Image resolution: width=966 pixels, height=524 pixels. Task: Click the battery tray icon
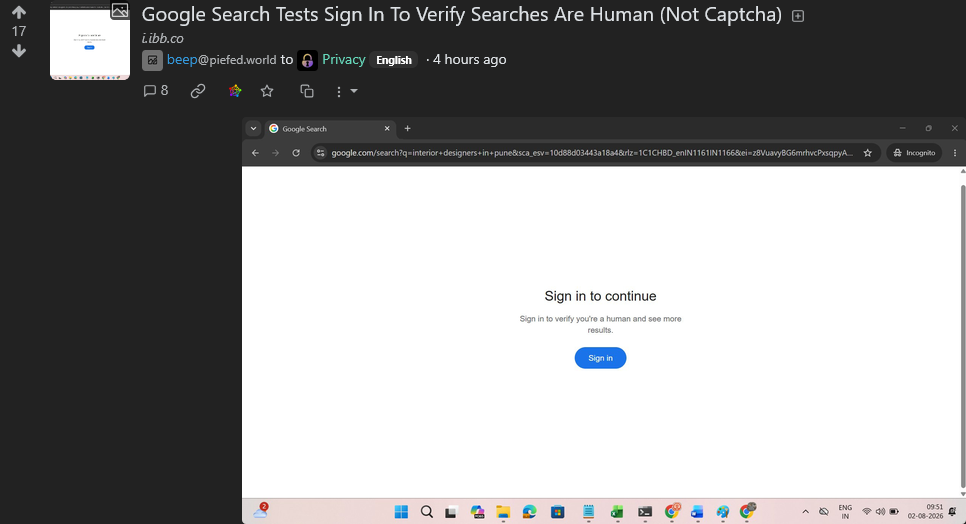click(894, 512)
